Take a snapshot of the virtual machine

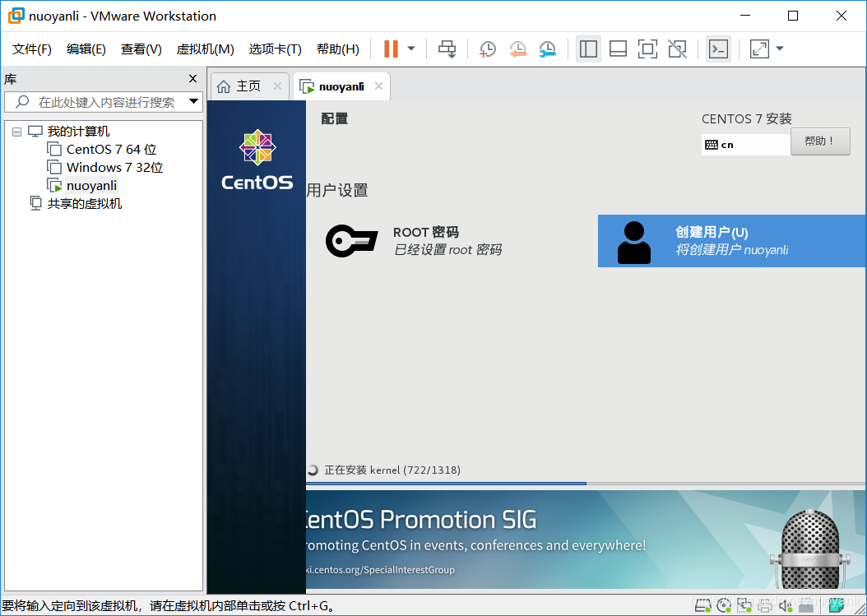click(x=488, y=49)
